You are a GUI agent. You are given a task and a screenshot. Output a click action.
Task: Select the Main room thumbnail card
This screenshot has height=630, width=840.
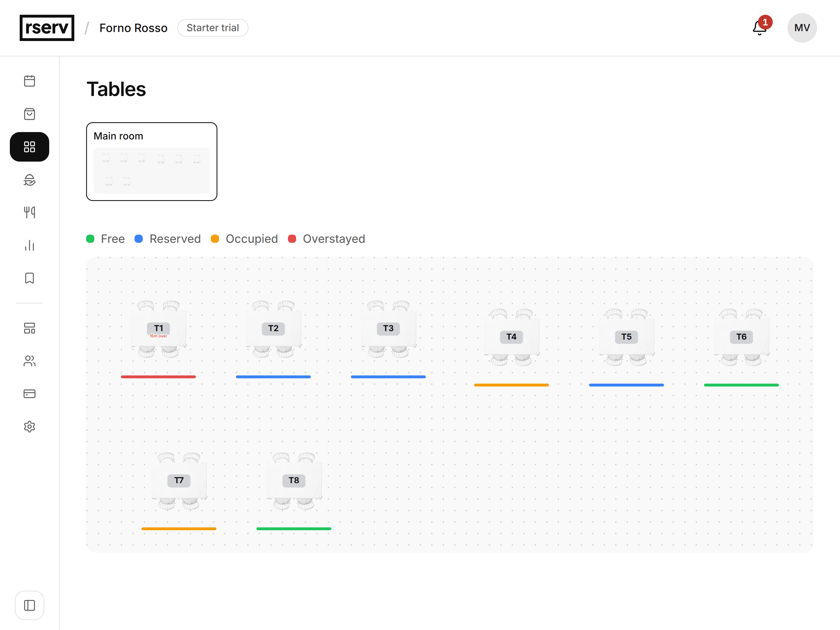pyautogui.click(x=151, y=161)
